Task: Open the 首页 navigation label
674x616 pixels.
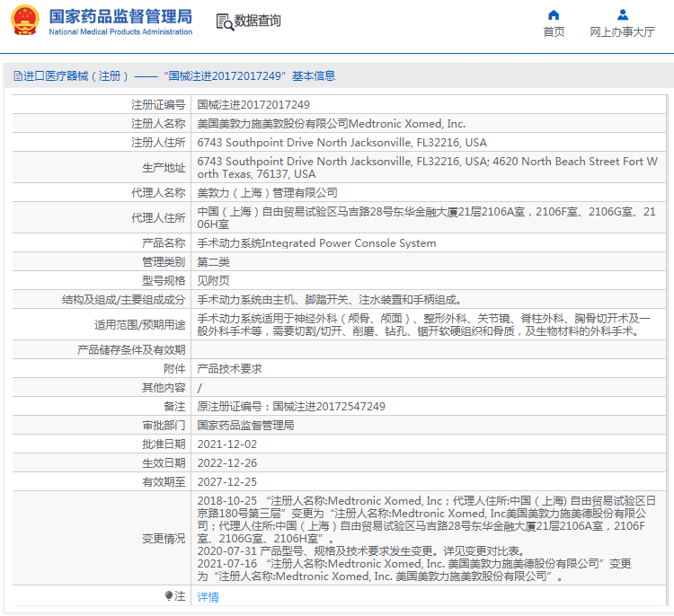Action: point(554,31)
